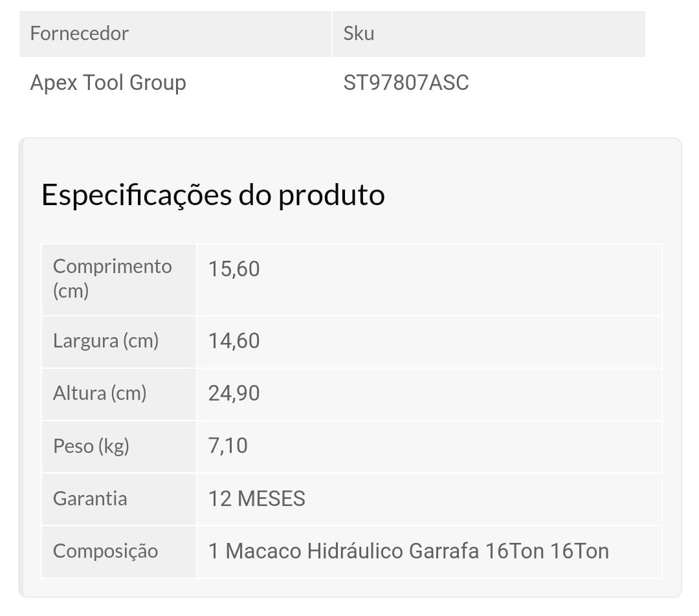Click the Altura (cm) label
Image resolution: width=699 pixels, height=616 pixels.
(x=100, y=393)
